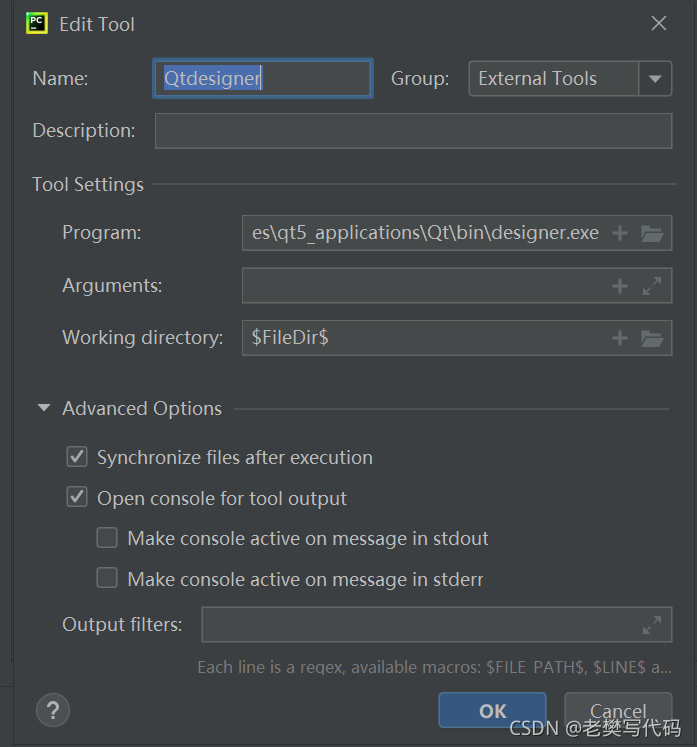Collapse the Advanced Options section
This screenshot has width=697, height=747.
(44, 409)
